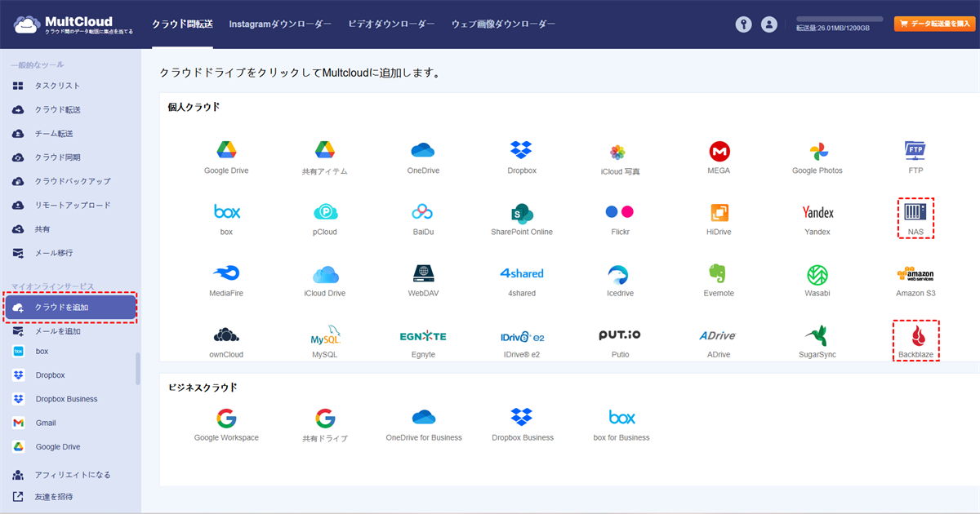Select the 4shared icon
The height and width of the screenshot is (514, 980).
click(521, 273)
